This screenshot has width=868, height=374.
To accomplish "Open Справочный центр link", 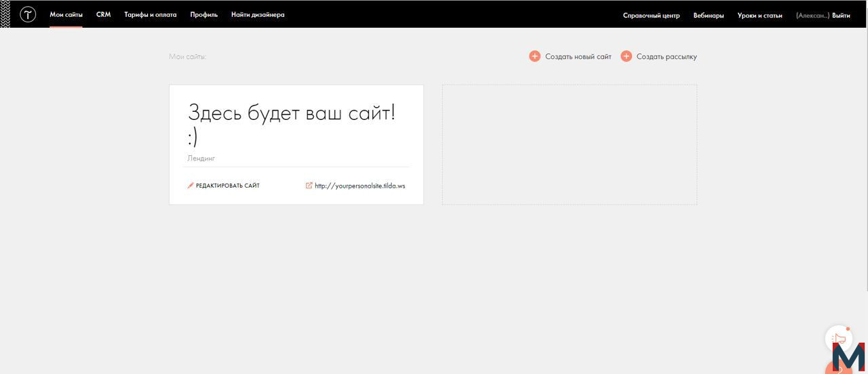I will [x=651, y=16].
